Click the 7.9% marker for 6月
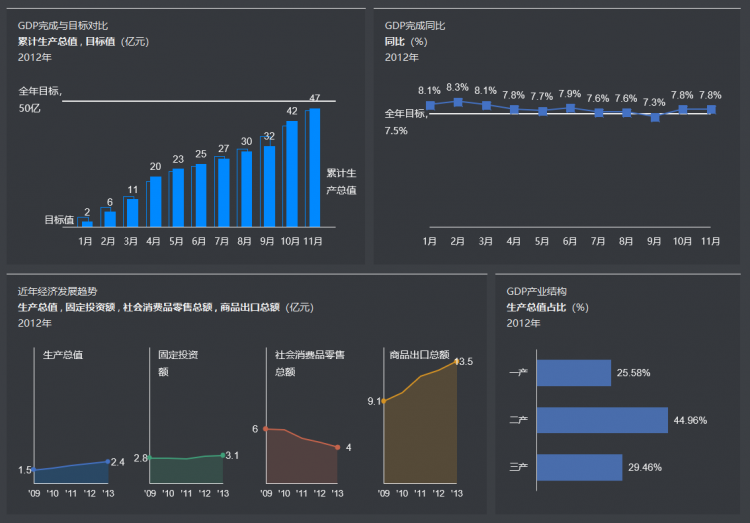 pos(570,107)
